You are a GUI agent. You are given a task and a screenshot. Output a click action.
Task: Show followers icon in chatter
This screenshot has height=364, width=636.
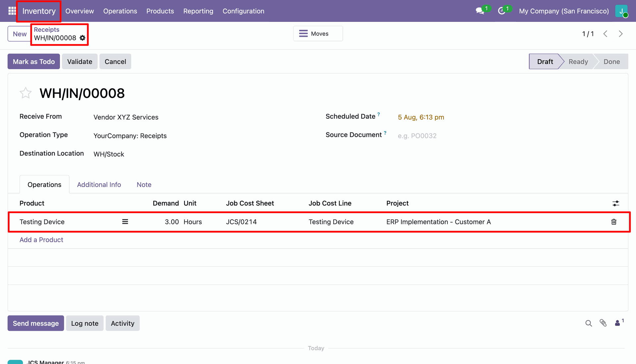tap(619, 323)
